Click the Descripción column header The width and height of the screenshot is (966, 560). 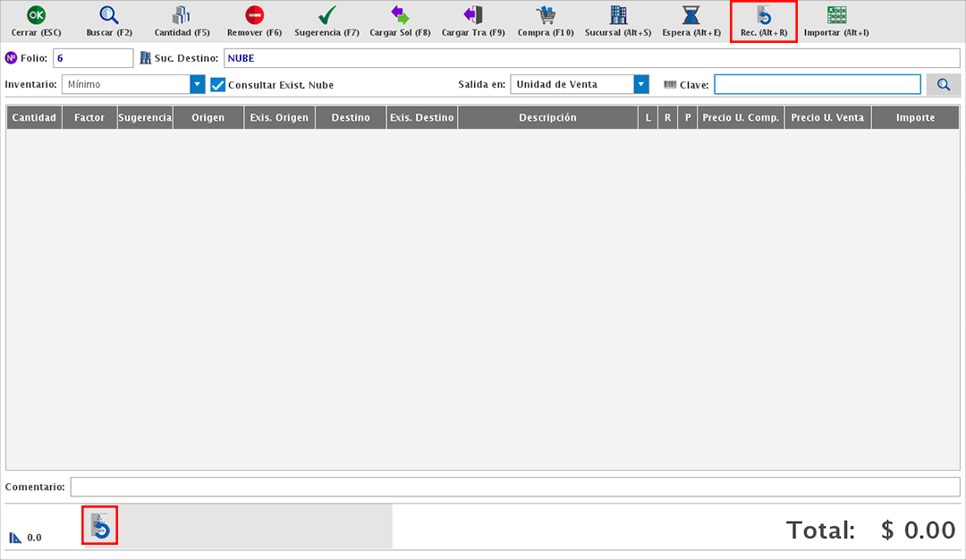coord(547,118)
